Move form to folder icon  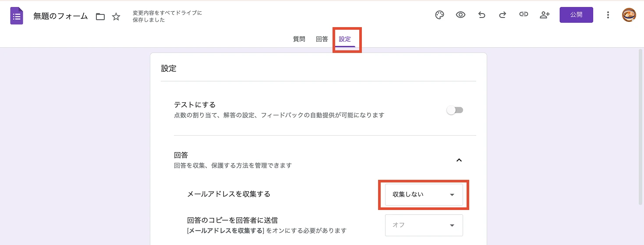pos(100,17)
